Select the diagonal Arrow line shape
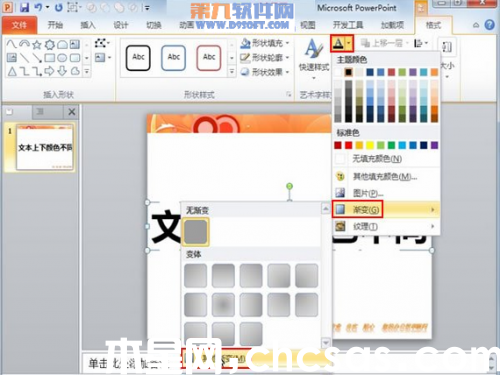Viewport: 500px width, 375px height. pyautogui.click(x=37, y=58)
